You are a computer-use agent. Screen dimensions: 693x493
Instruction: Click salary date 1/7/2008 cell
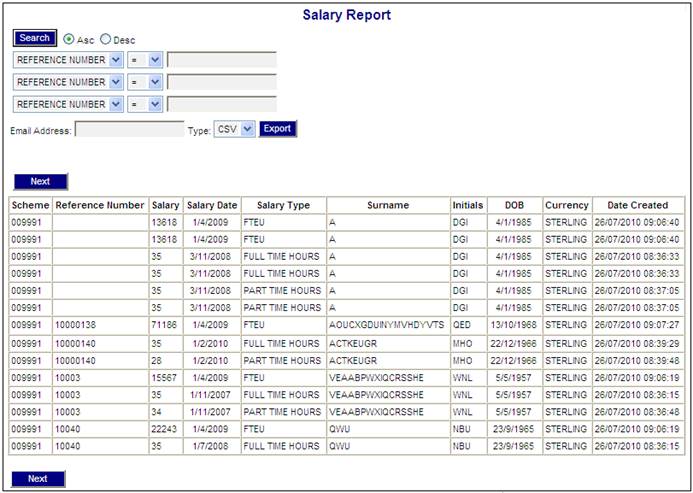pos(212,447)
